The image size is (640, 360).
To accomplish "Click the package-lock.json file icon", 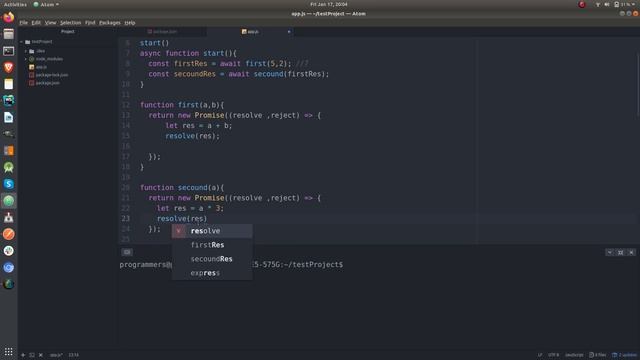I will point(31,75).
